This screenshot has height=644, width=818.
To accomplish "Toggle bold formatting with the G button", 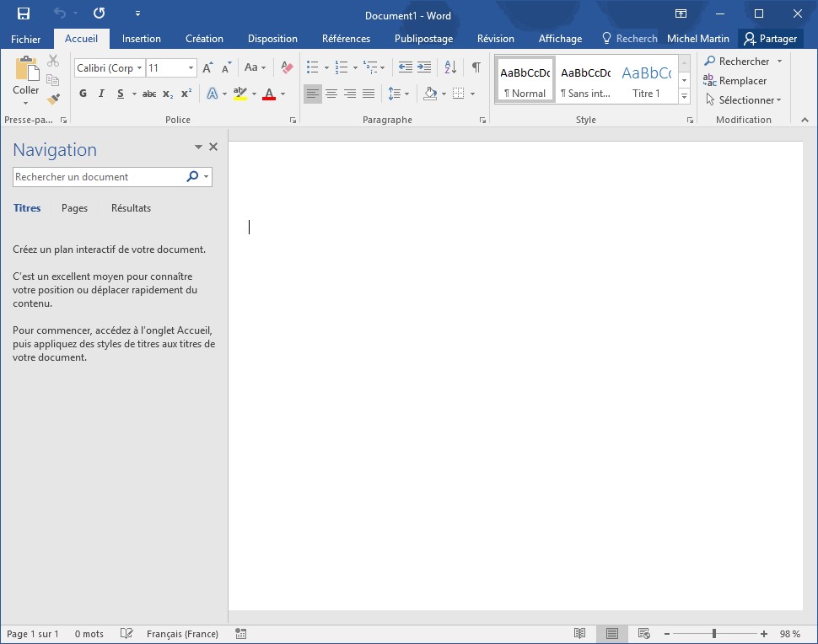I will tap(83, 94).
